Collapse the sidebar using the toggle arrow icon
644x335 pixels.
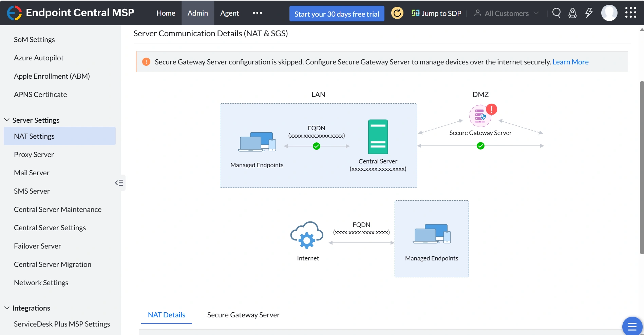pyautogui.click(x=119, y=183)
